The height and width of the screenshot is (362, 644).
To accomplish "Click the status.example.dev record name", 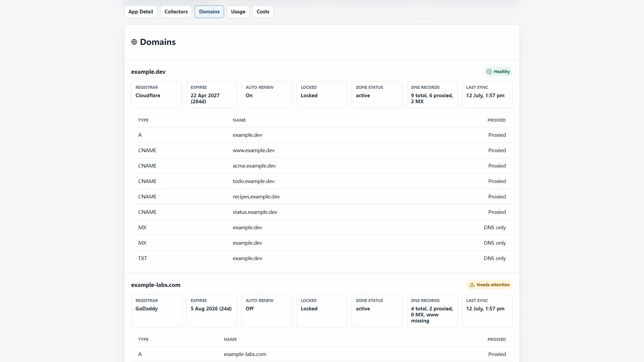I will pyautogui.click(x=255, y=212).
